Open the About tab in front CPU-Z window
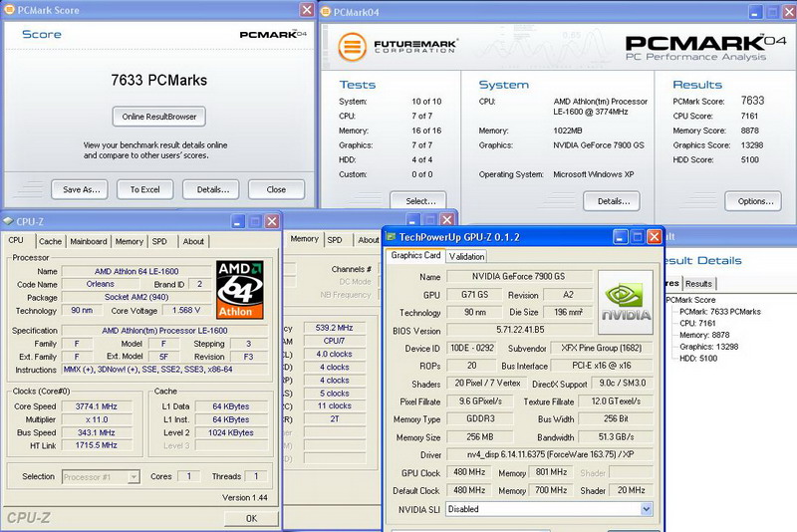This screenshot has width=797, height=532. [x=193, y=241]
